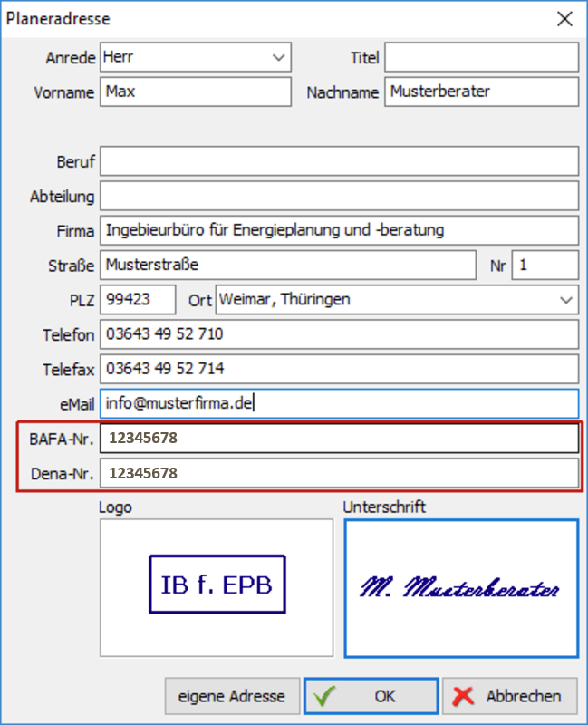This screenshot has height=725, width=588.
Task: Click the Straße field with Musterstraße
Action: (287, 265)
